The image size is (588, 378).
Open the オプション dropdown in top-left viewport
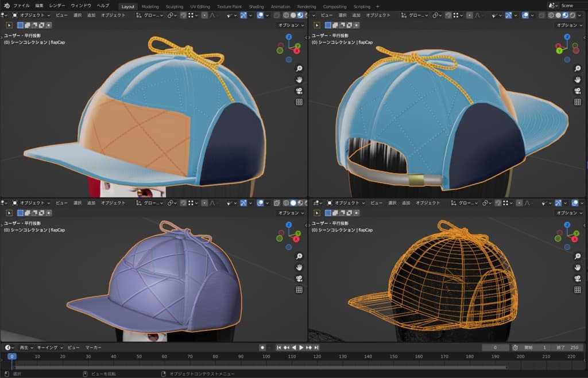[291, 25]
